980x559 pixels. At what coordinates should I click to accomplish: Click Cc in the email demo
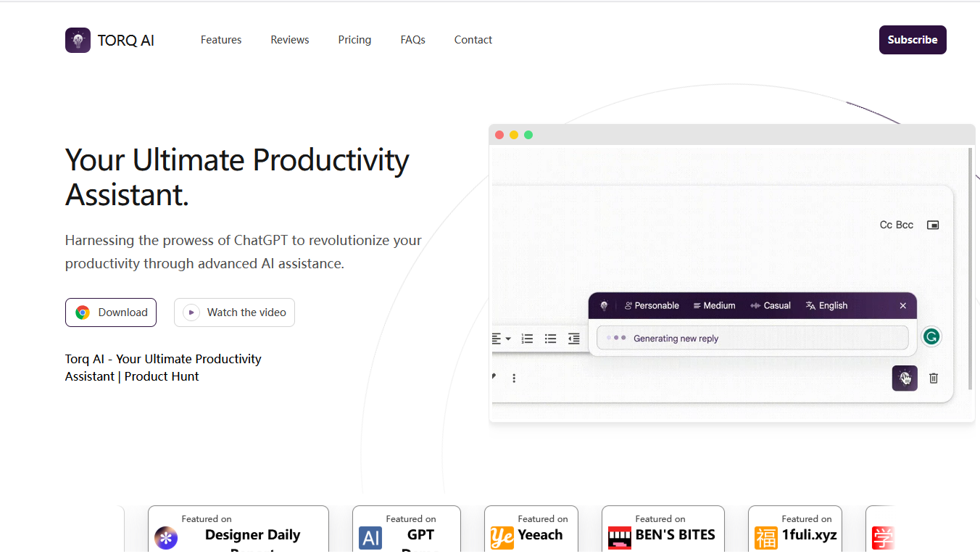click(886, 225)
